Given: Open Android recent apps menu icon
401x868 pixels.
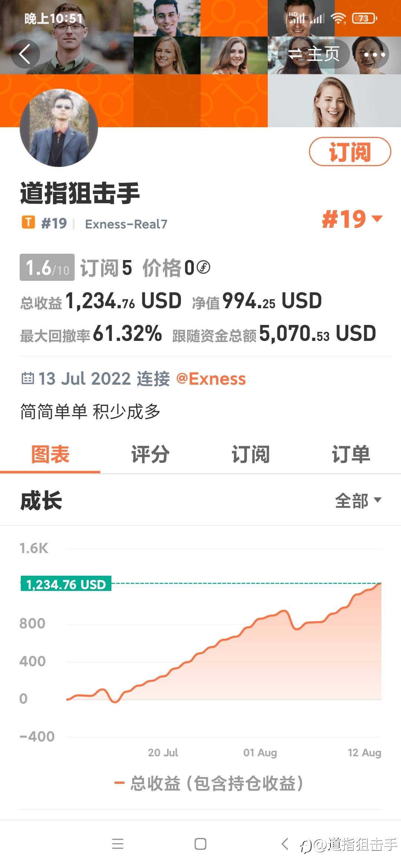Looking at the screenshot, I should [118, 844].
